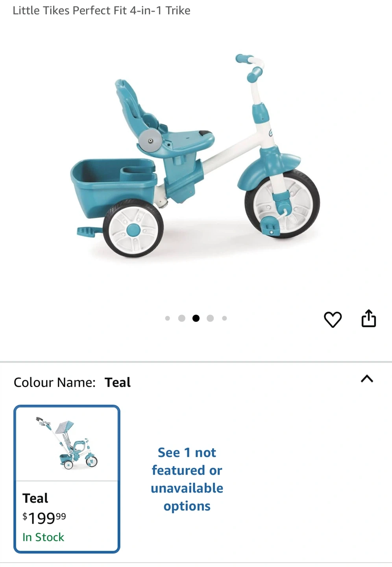Select the active third carousel dot
The height and width of the screenshot is (567, 392).
click(x=196, y=318)
